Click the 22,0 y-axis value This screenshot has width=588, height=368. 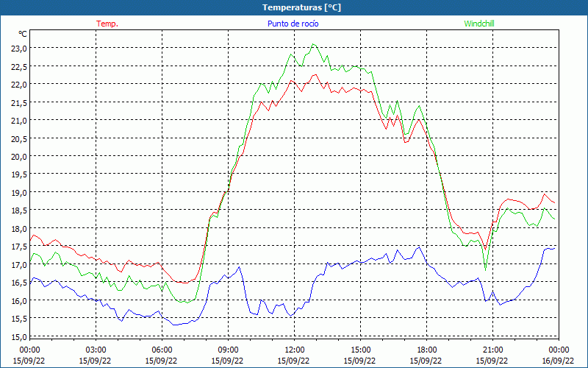(19, 85)
